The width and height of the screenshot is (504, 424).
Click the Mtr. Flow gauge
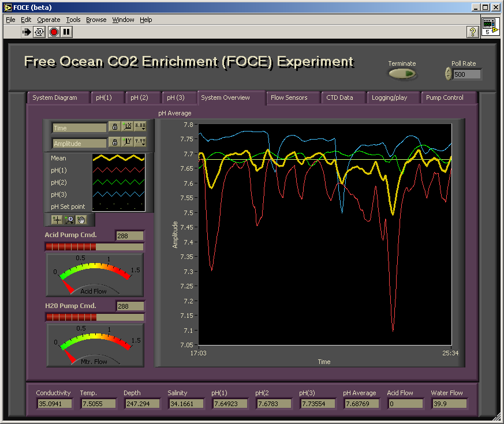point(95,346)
